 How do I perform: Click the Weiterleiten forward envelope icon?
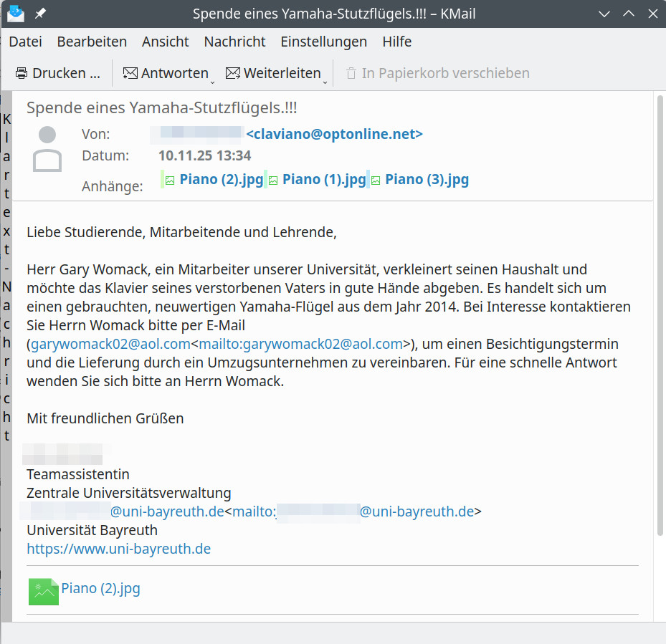[x=232, y=73]
